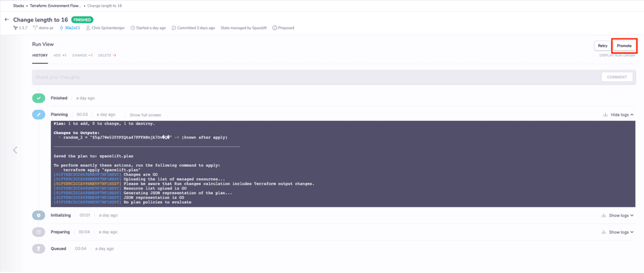Click the 'Change length to 16' title
Screen dimensions: 644x273
click(41, 19)
